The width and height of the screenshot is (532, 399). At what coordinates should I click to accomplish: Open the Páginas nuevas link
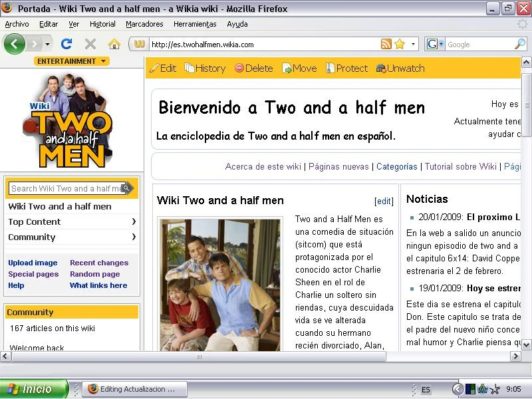[x=338, y=167]
